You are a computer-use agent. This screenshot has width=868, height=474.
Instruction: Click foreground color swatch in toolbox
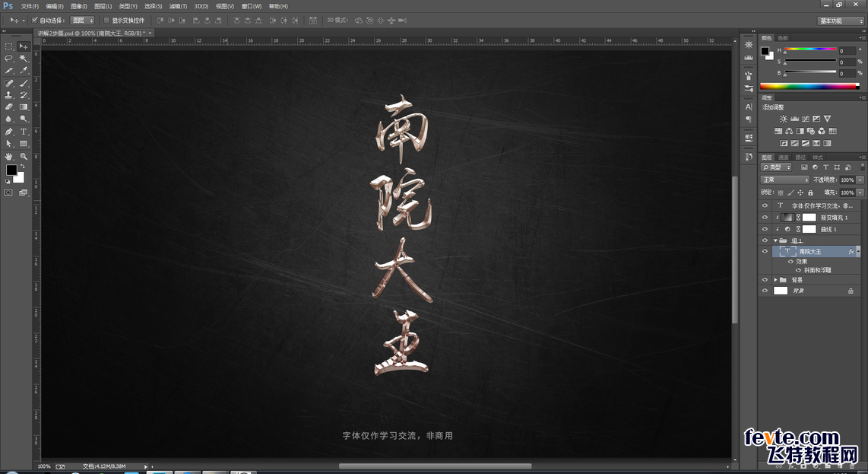[11, 170]
